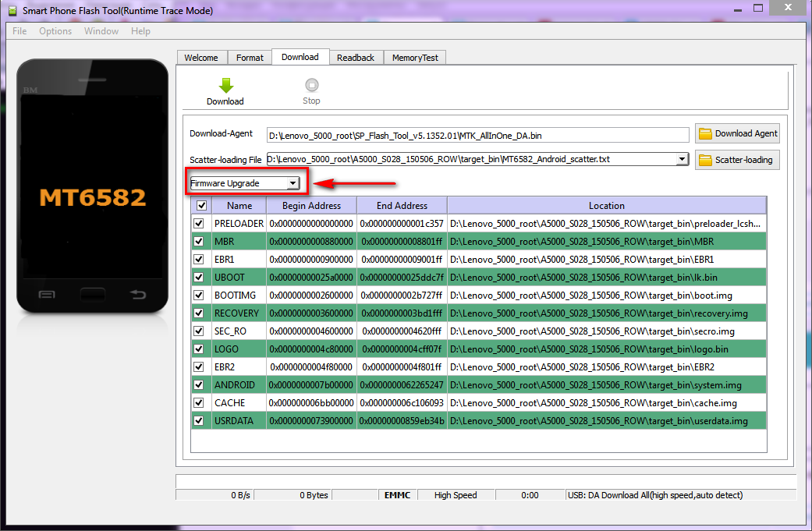This screenshot has width=812, height=531.
Task: Switch to the Format tab
Action: point(250,58)
